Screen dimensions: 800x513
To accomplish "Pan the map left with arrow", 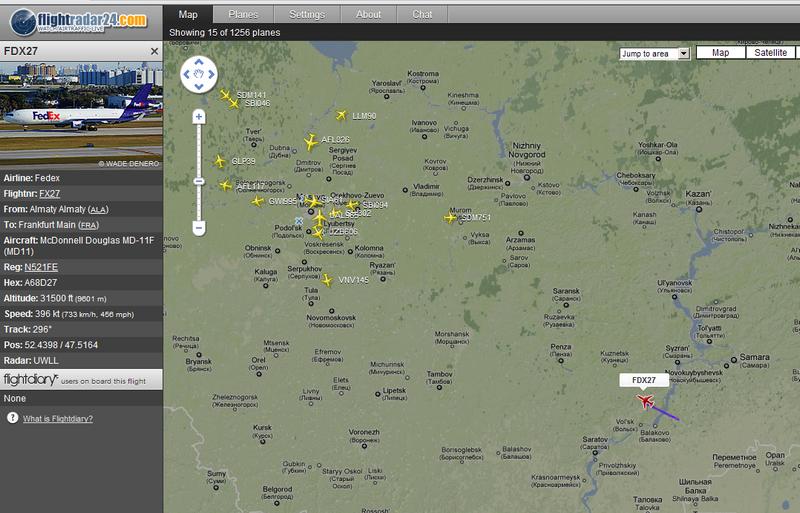I will tap(186, 75).
